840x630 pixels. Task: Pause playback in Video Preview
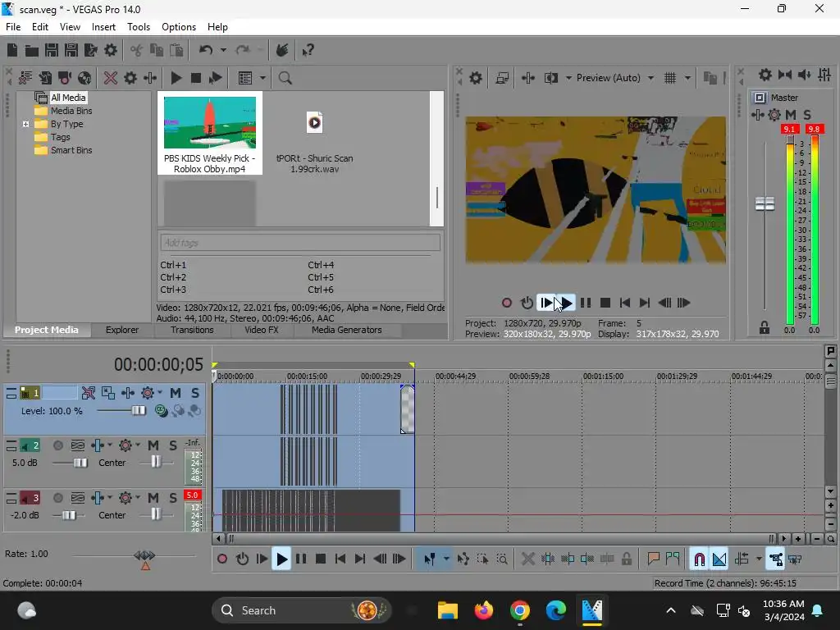(x=586, y=304)
